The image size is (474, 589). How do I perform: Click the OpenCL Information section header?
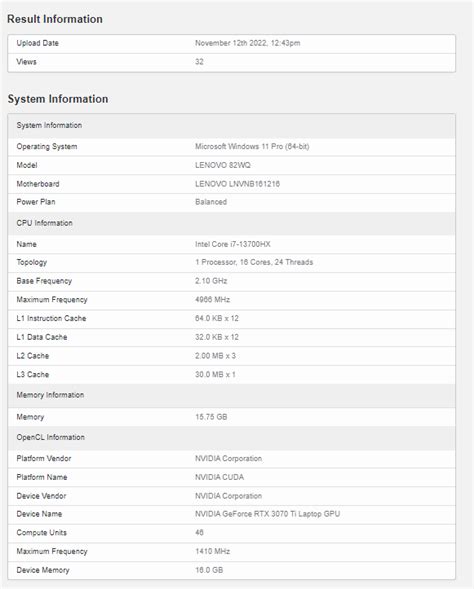coord(50,437)
